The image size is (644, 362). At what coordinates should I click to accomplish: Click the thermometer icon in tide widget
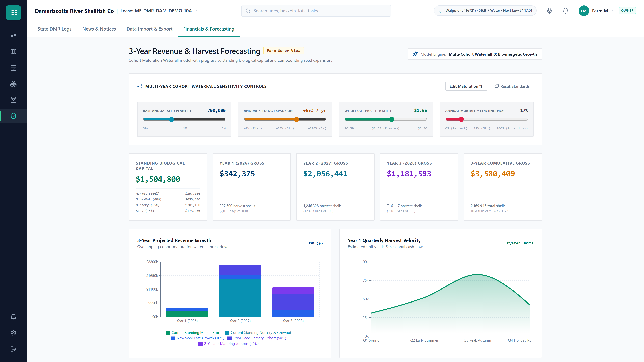tap(440, 11)
